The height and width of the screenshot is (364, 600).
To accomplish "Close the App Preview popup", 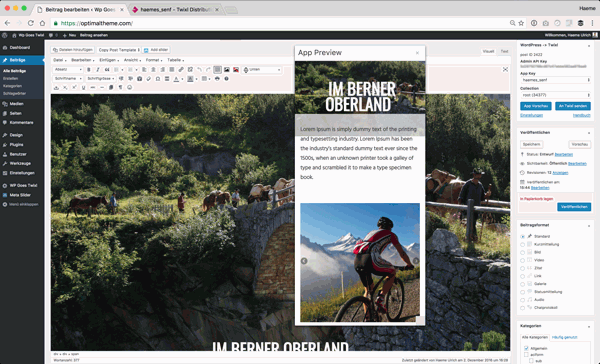I will (x=417, y=53).
